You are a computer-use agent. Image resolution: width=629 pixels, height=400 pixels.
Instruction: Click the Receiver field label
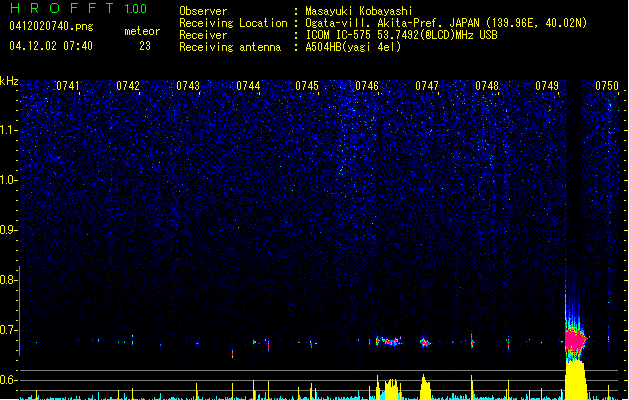coord(203,35)
